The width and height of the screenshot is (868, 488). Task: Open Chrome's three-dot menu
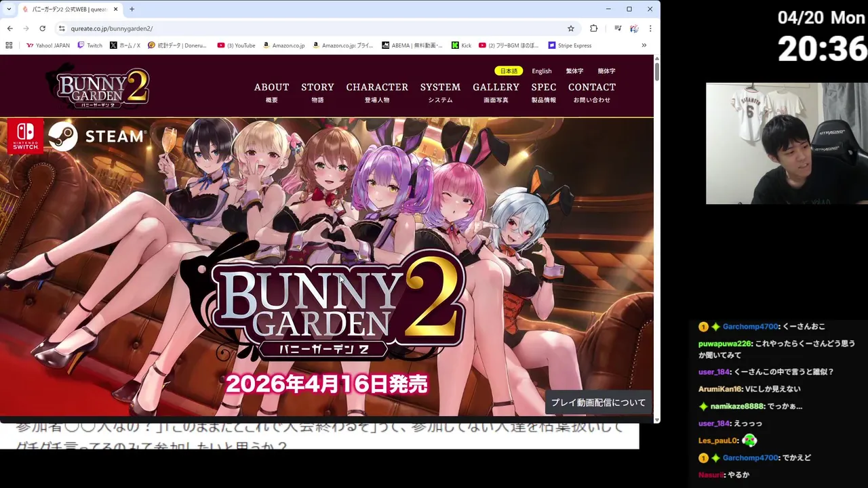click(x=650, y=28)
